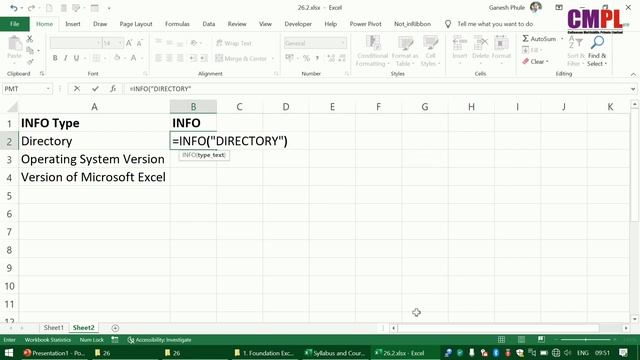640x360 pixels.
Task: Click the Fill color bucket icon
Action: 117,58
